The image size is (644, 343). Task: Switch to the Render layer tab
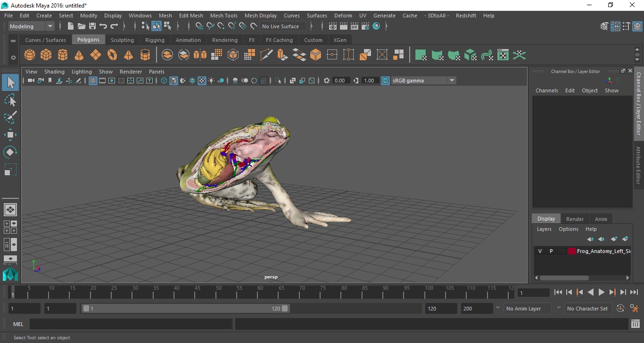point(575,219)
